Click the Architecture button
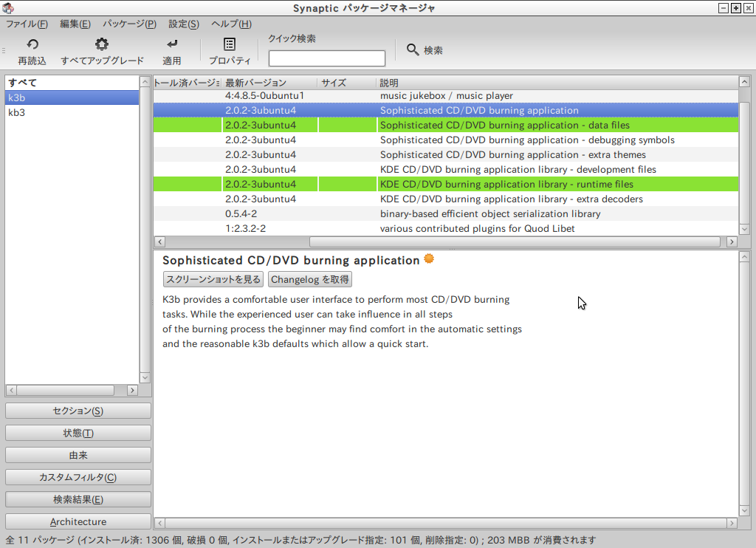 coord(78,522)
